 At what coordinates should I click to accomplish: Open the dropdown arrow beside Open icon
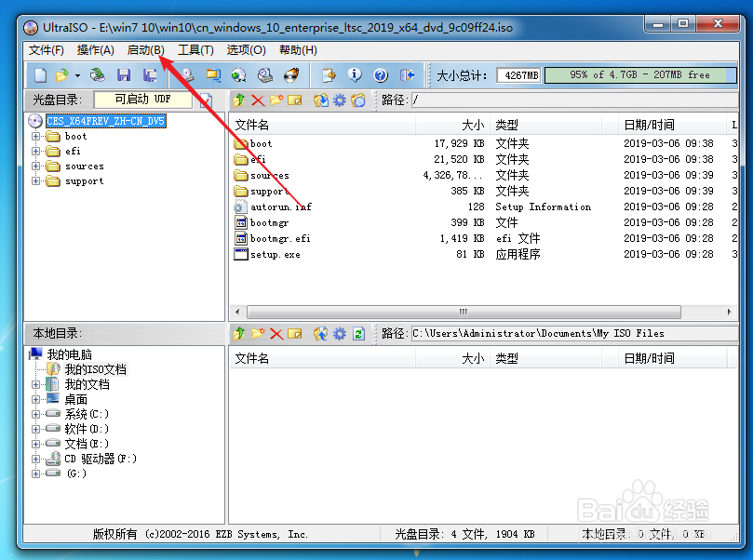click(77, 75)
